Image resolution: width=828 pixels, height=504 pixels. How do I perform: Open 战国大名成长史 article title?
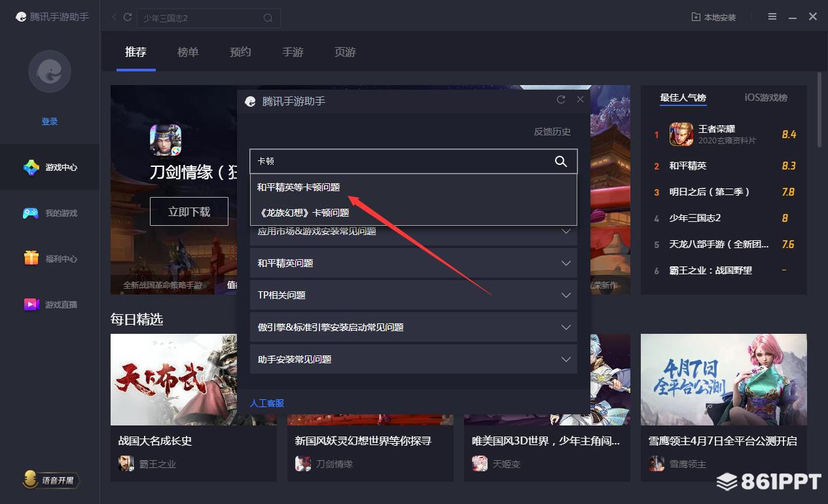(155, 441)
